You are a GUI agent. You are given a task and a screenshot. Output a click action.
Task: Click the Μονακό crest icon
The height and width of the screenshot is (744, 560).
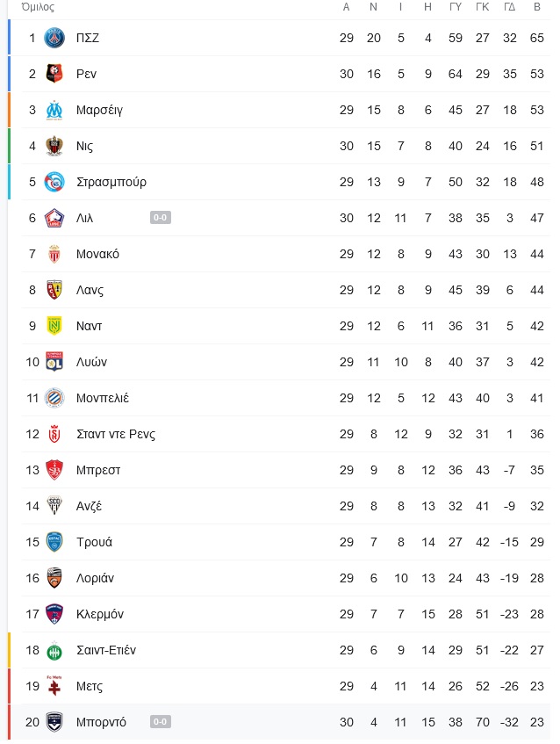click(54, 254)
